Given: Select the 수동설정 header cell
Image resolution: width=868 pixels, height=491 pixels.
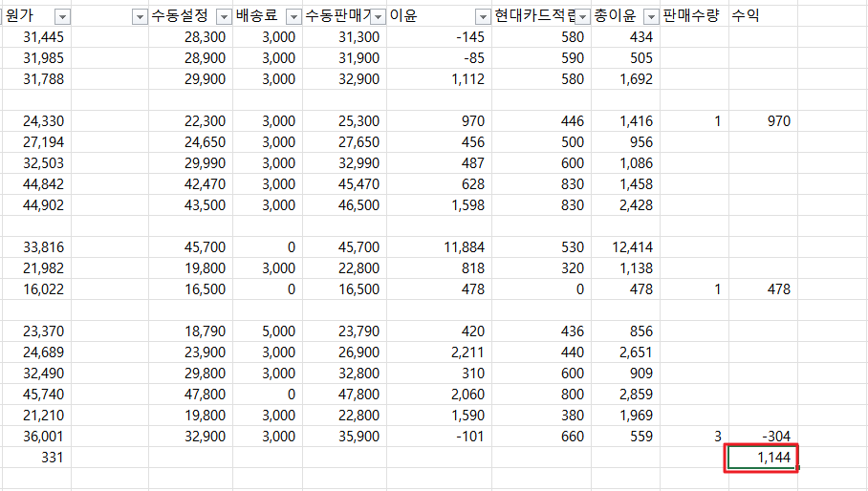Looking at the screenshot, I should tap(190, 16).
